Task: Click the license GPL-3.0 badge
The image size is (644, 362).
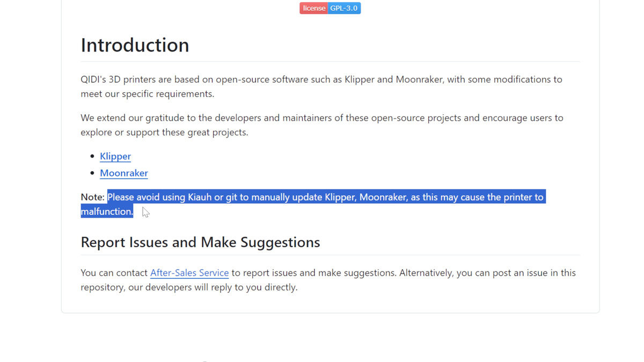Action: 330,8
